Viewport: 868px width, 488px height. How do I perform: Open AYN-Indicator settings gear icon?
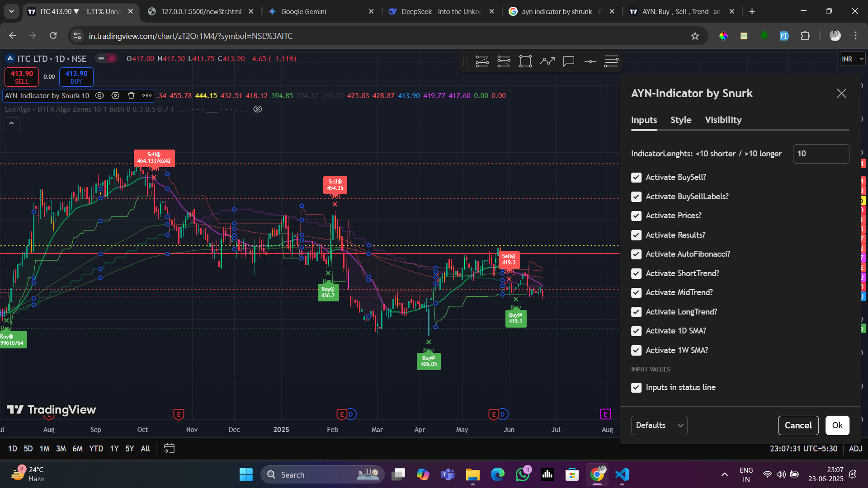tap(115, 95)
